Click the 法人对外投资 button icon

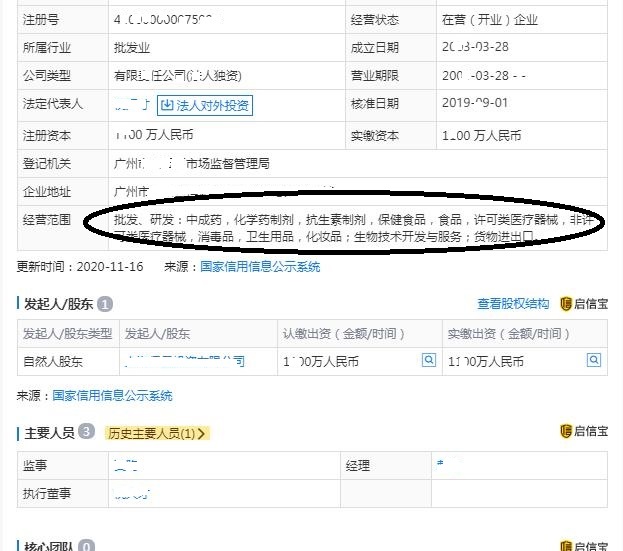(168, 104)
